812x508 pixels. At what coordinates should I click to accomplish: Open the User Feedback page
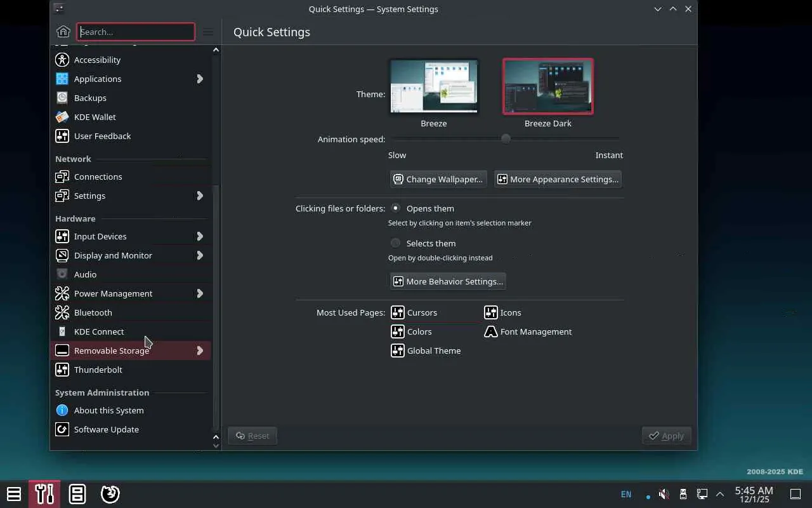131,136
